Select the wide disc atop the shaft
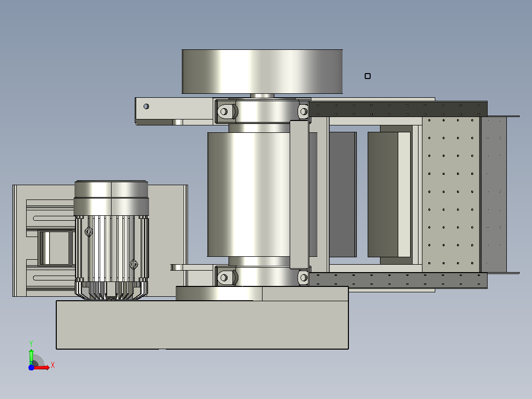This screenshot has height=399, width=532. [262, 72]
